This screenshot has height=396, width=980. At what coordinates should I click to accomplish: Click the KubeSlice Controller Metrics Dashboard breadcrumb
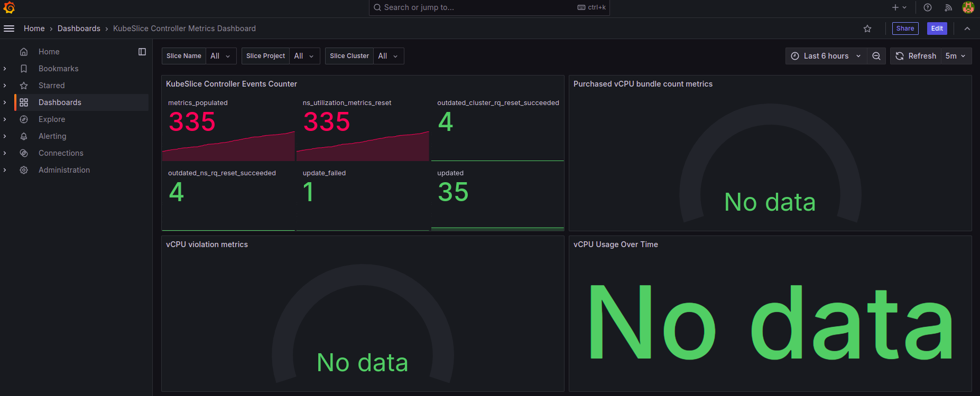(x=184, y=29)
